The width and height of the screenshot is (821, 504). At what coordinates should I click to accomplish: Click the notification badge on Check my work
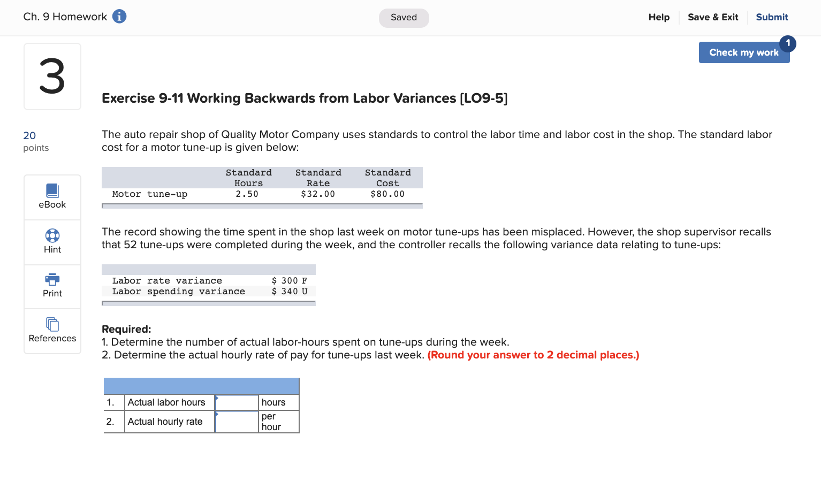pos(788,43)
